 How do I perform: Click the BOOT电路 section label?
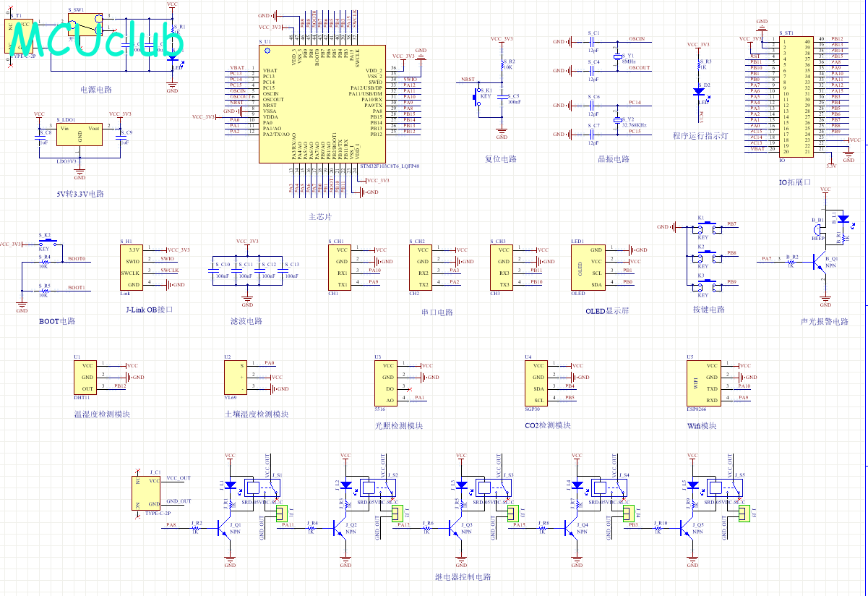(57, 321)
